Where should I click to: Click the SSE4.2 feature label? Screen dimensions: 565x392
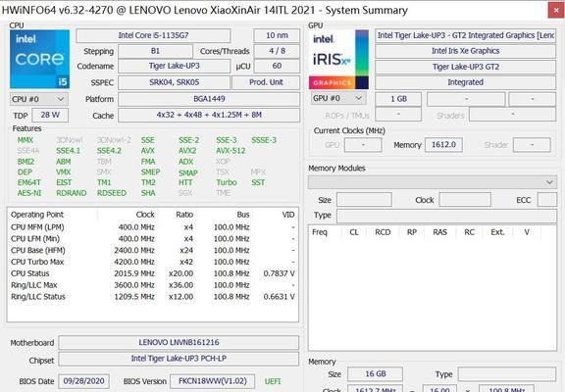pos(109,151)
